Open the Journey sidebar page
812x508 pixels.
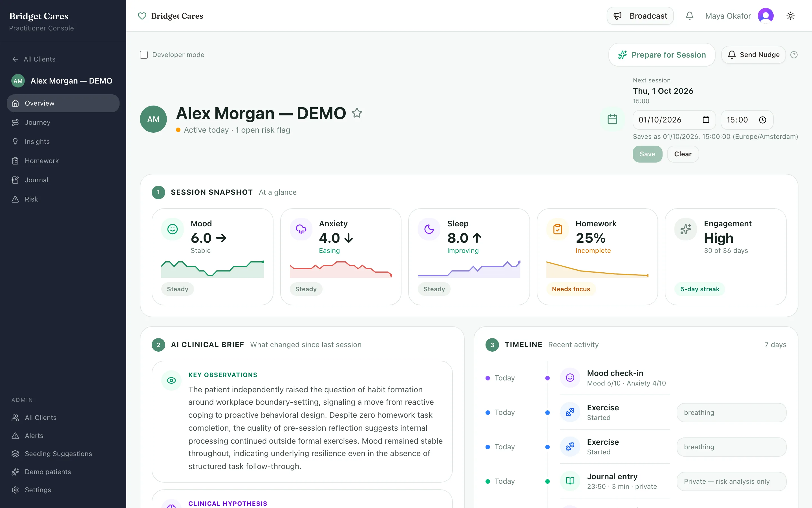click(x=63, y=122)
